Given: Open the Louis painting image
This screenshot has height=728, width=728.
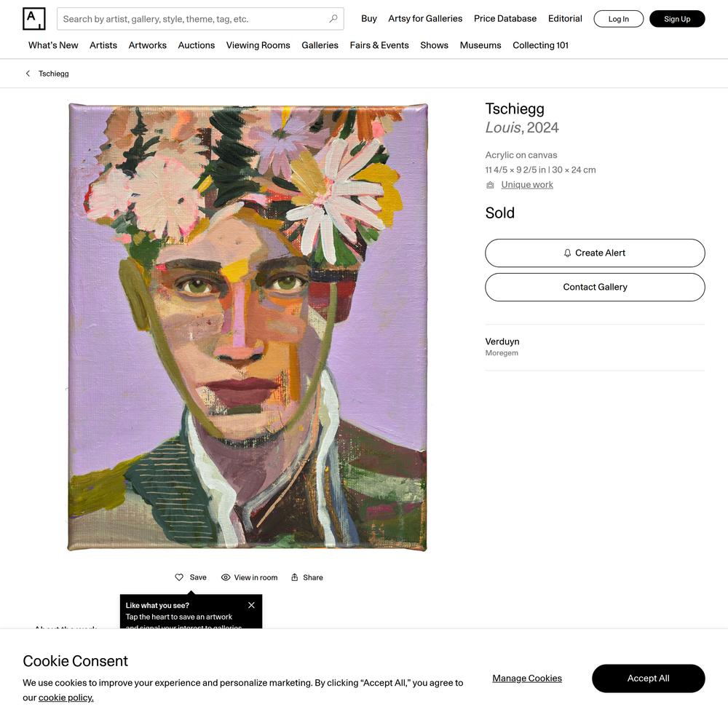Looking at the screenshot, I should [x=248, y=327].
